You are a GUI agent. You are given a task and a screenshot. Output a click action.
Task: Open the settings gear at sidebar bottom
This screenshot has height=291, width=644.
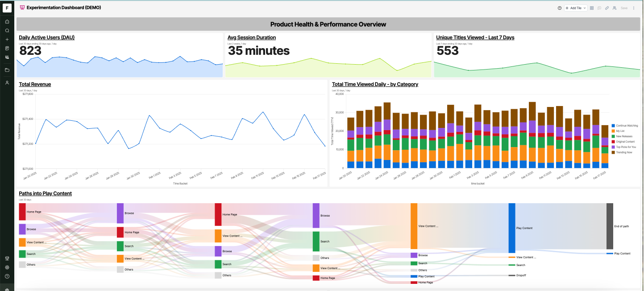[7, 267]
